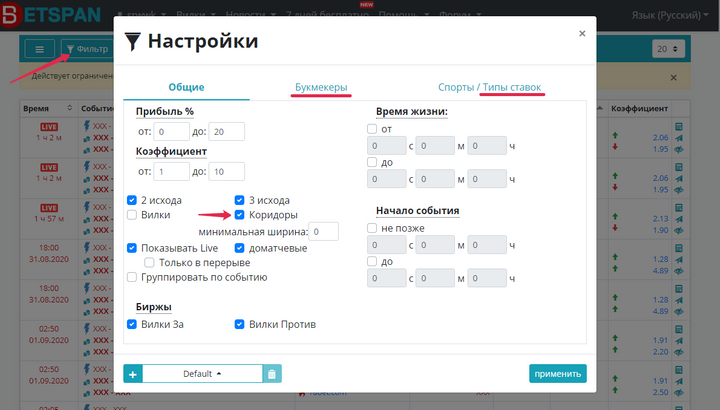Click the hide eye icon beside odds 2.20

pyautogui.click(x=679, y=352)
